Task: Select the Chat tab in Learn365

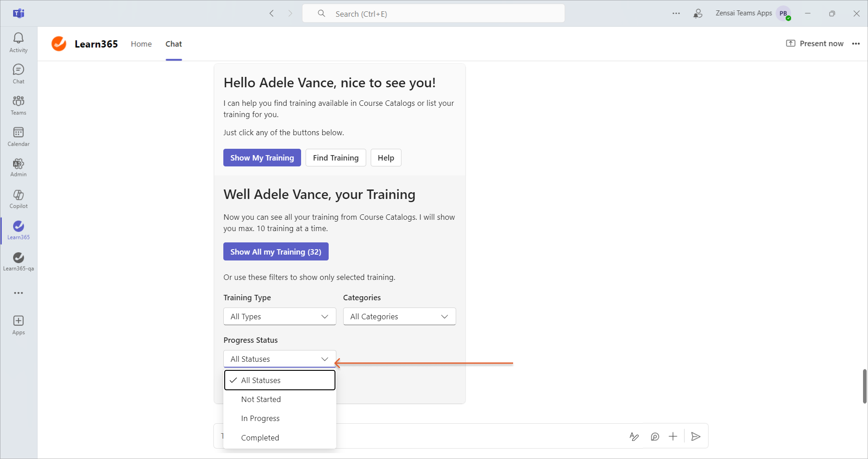Action: (174, 44)
